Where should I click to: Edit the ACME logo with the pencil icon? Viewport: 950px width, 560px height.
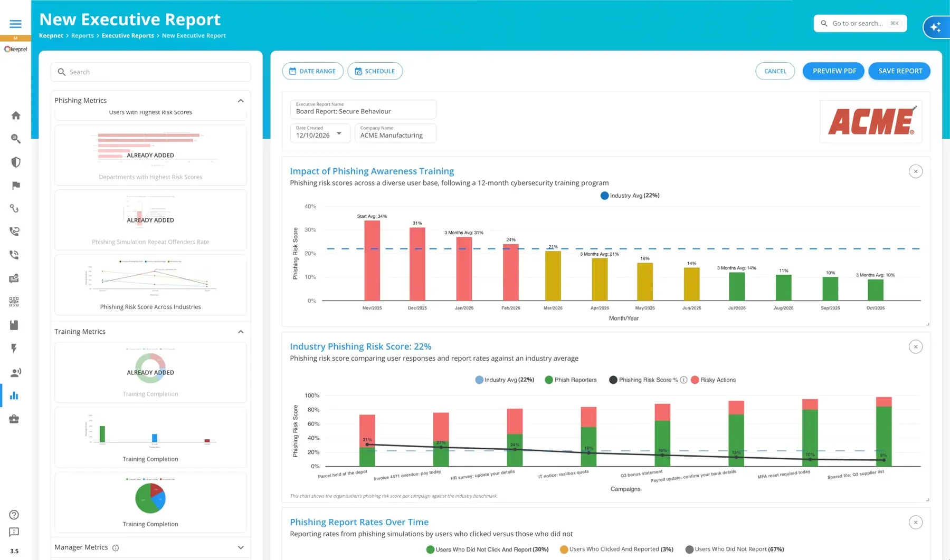tap(915, 108)
